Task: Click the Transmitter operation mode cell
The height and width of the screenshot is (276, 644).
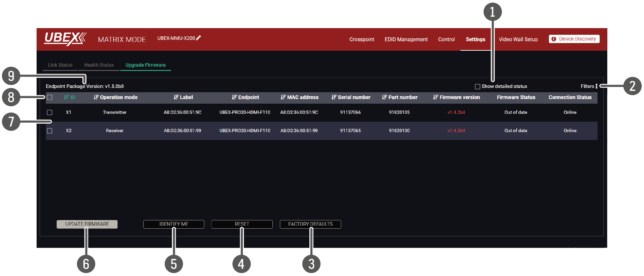Action: tap(115, 112)
